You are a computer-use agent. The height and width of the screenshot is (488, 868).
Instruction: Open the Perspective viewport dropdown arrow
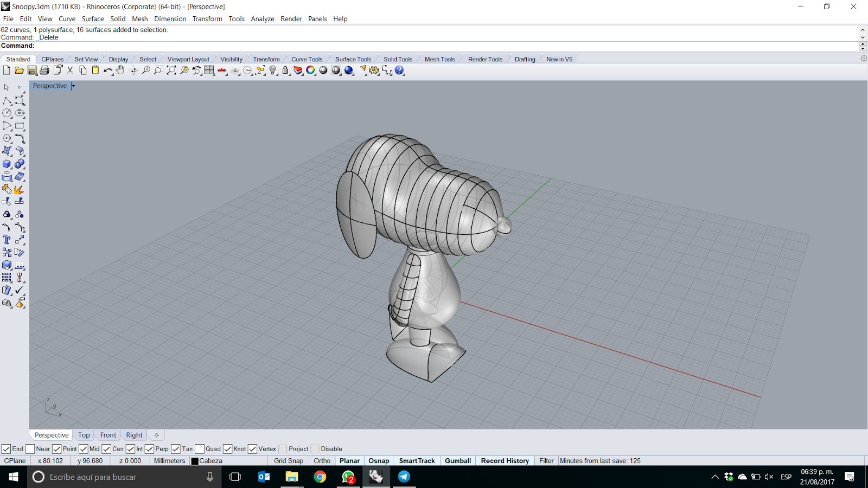[x=73, y=86]
